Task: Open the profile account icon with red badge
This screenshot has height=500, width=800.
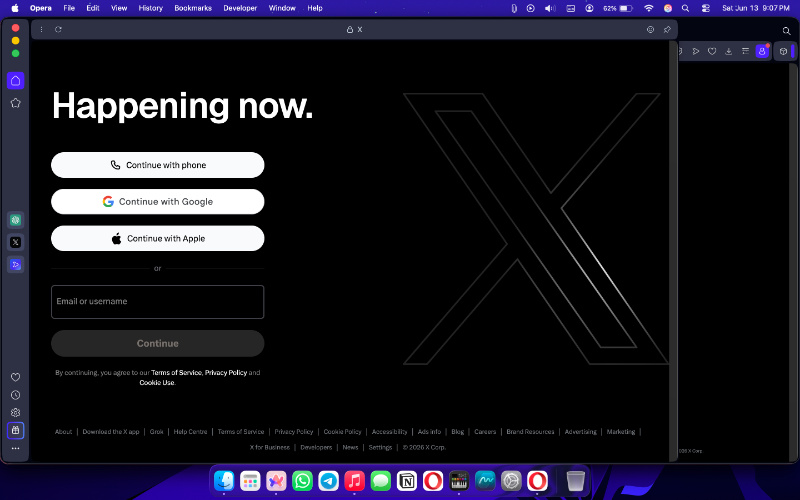Action: point(762,51)
